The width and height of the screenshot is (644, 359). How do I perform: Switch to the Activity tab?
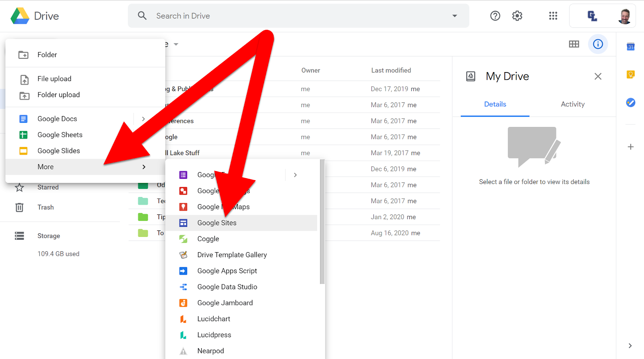[x=573, y=104]
